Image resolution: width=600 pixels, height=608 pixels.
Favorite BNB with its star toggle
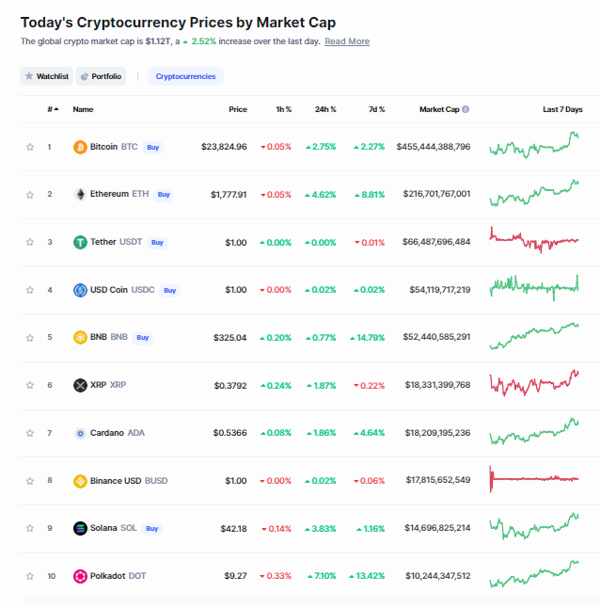pos(30,338)
